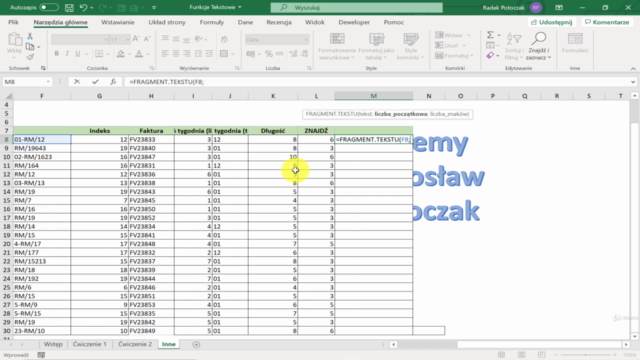Click the Insert Function fx icon
This screenshot has height=360, width=640.
pos(113,82)
